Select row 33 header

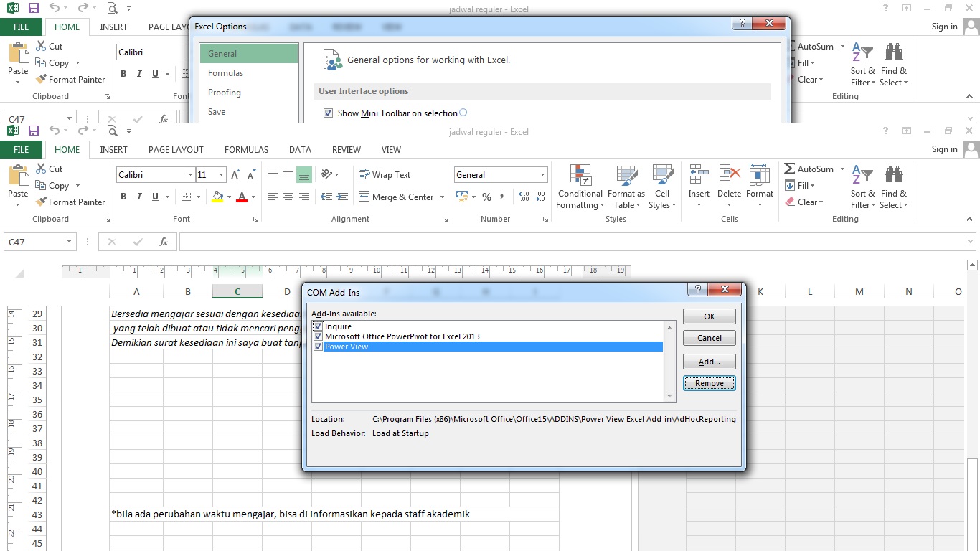click(37, 372)
